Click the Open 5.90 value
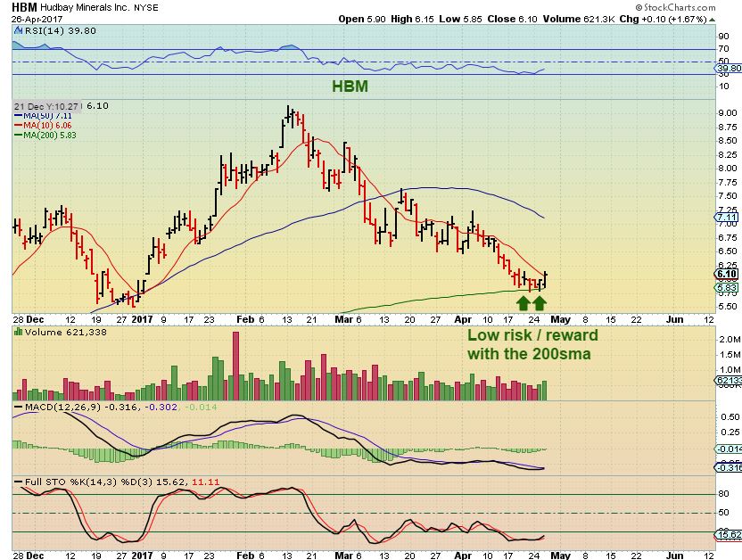The width and height of the screenshot is (742, 560). click(362, 20)
